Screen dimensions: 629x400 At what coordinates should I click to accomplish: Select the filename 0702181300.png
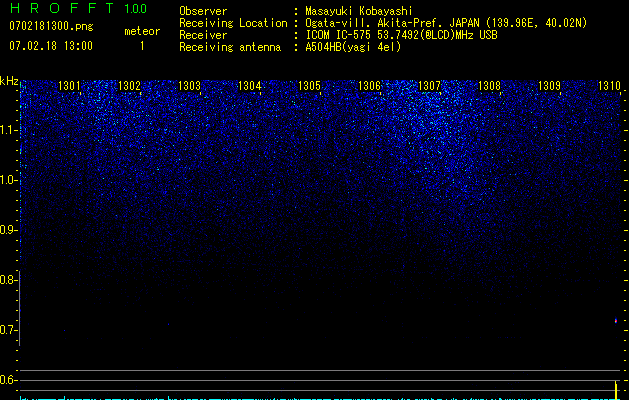(51, 26)
